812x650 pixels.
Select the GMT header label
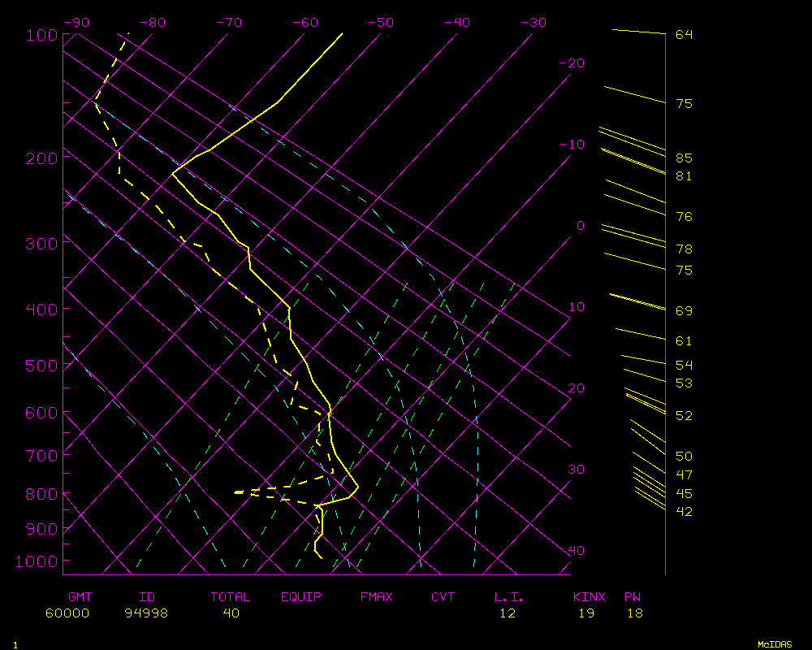point(79,597)
